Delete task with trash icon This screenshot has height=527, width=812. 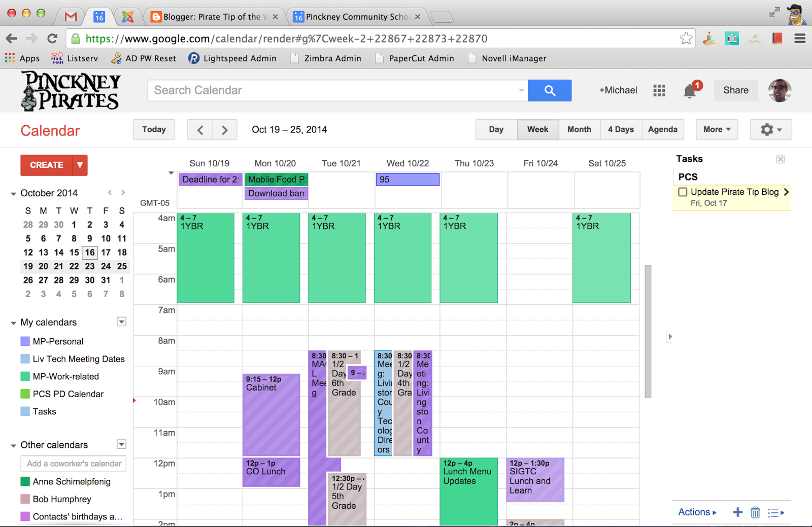point(755,512)
